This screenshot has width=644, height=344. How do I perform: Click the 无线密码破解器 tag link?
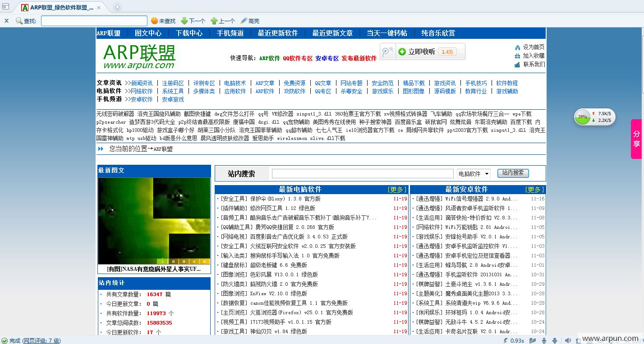point(115,114)
